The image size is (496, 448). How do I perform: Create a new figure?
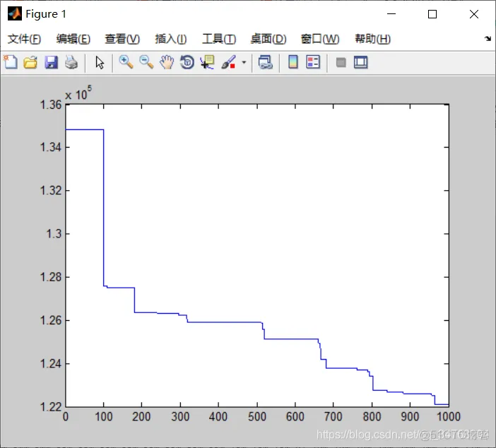point(11,62)
